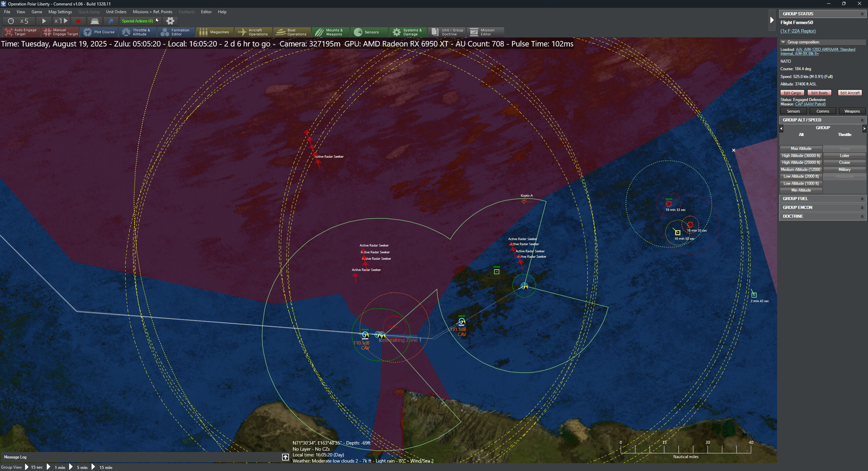Expand the DOCTRINE section

(x=862, y=216)
